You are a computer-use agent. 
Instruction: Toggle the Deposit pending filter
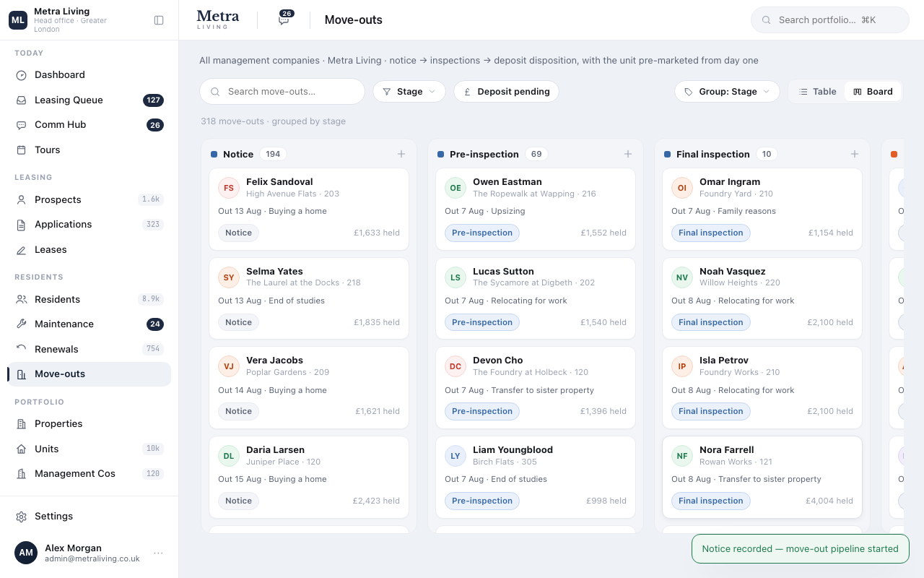pos(506,92)
